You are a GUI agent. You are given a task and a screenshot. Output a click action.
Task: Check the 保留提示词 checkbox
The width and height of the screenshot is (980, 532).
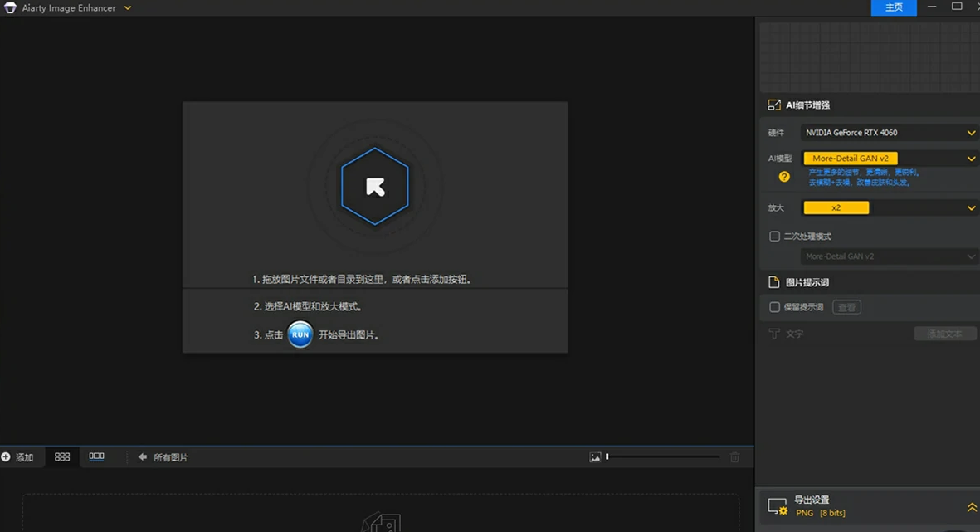(x=774, y=307)
